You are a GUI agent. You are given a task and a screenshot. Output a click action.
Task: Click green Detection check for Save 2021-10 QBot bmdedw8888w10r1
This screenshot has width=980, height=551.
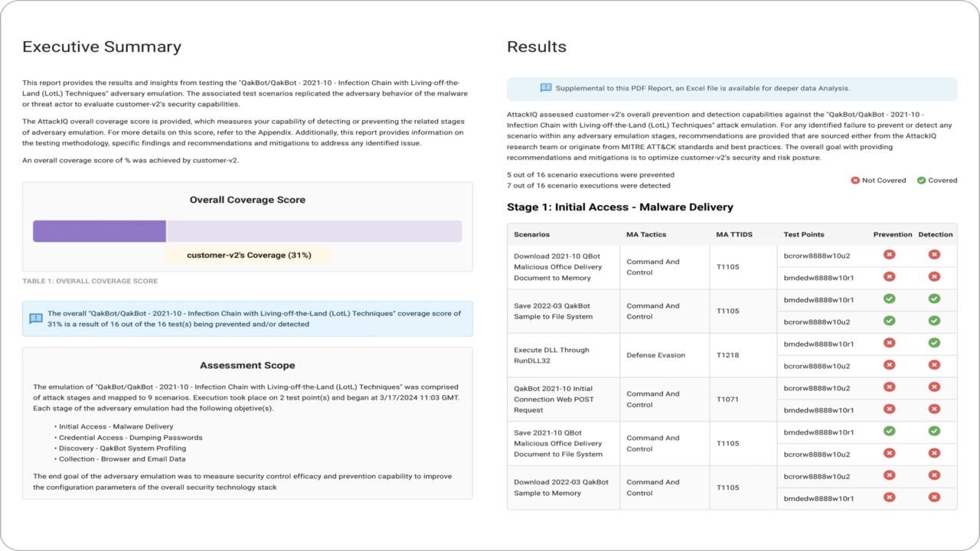point(934,432)
